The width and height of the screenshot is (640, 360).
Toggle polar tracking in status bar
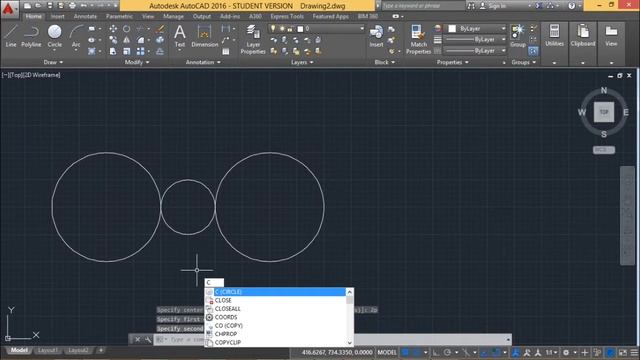coord(447,352)
